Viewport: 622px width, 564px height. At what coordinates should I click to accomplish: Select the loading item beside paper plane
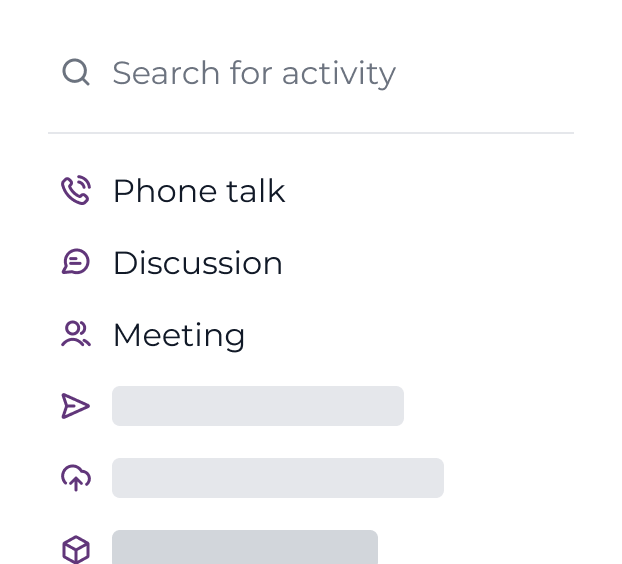[x=258, y=406]
